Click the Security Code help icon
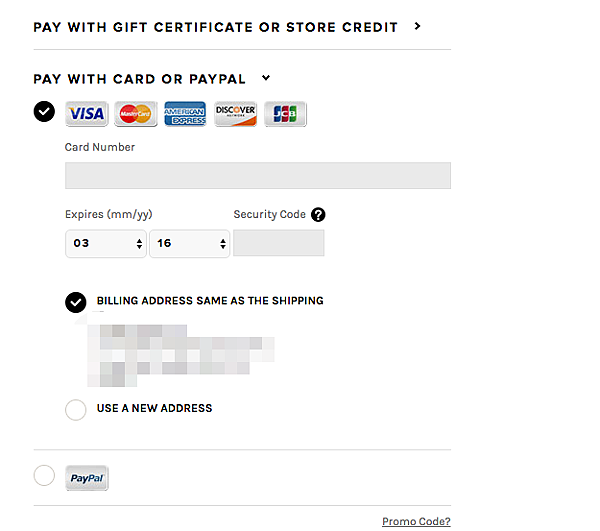This screenshot has height=531, width=600. tap(318, 215)
